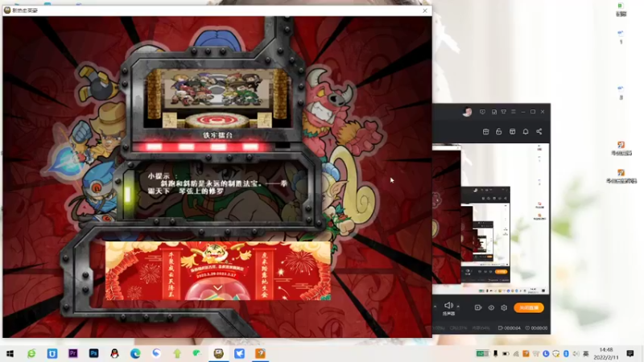The width and height of the screenshot is (644, 362).
Task: Click the share icon in streaming app
Action: click(539, 132)
